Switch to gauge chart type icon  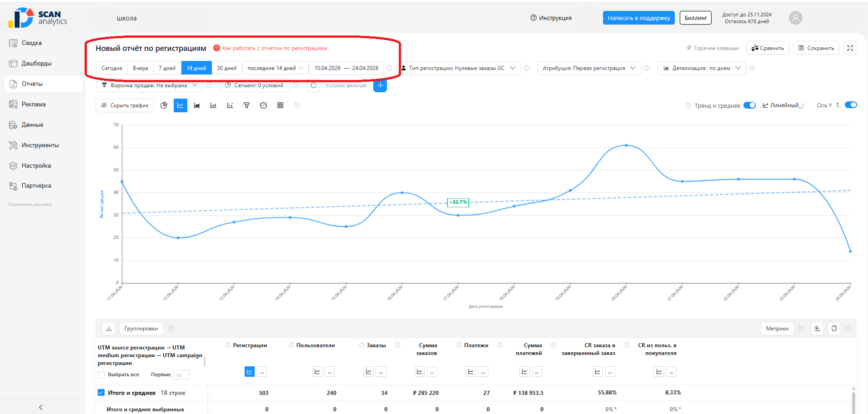point(263,105)
